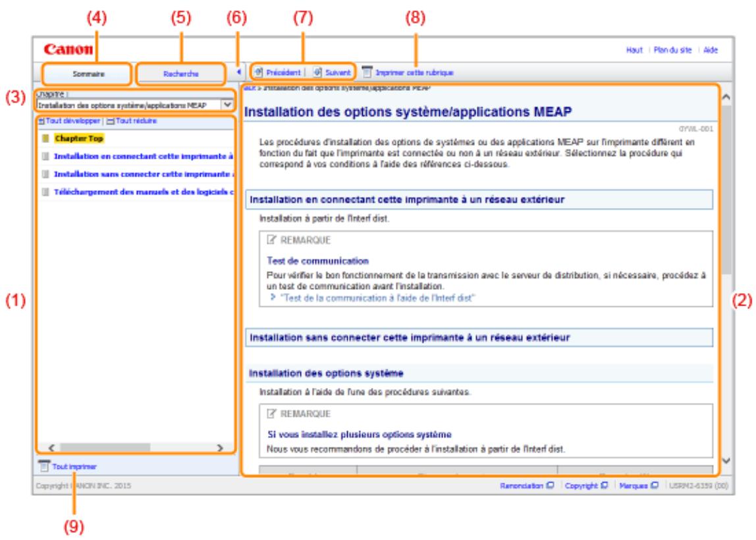This screenshot has height=540, width=756.
Task: Print this topic via Imprimer cette rubrique
Action: 414,73
